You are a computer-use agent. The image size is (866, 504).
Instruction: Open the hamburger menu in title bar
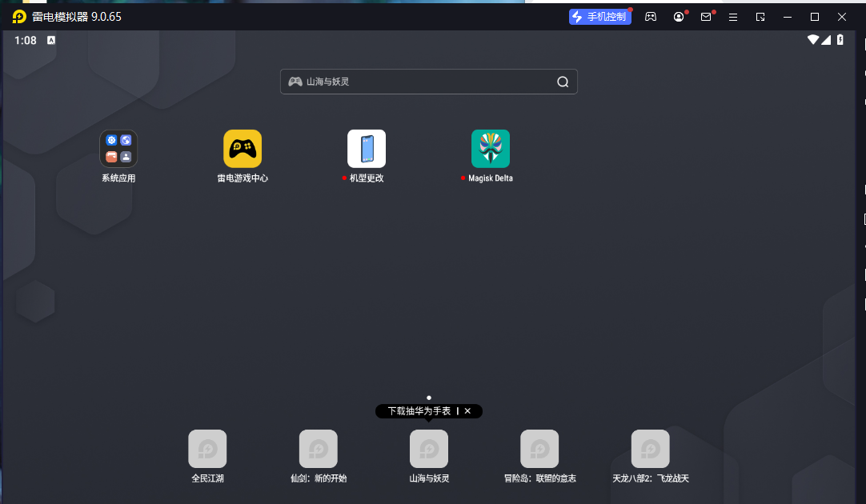tap(733, 17)
